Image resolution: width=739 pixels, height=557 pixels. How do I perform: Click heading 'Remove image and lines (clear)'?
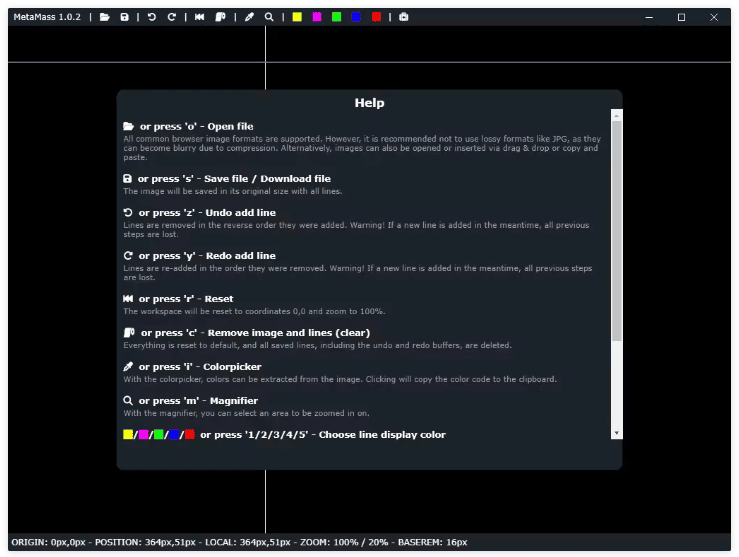pos(289,333)
